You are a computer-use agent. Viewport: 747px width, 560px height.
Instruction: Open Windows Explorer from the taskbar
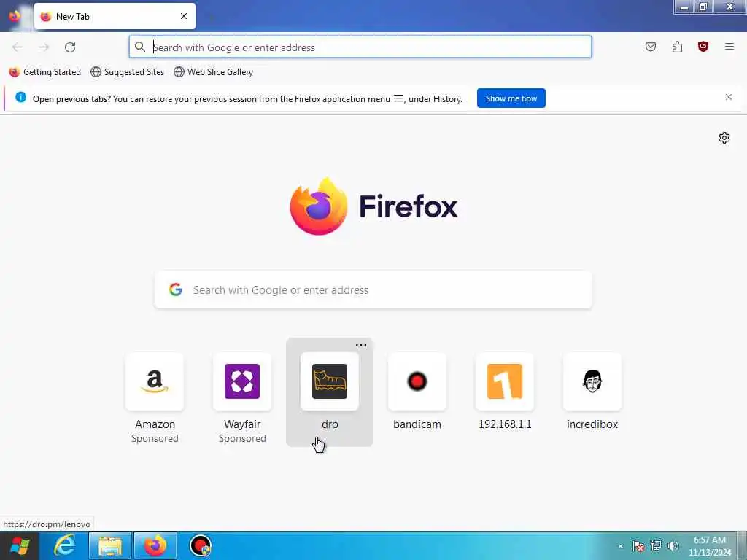point(110,546)
